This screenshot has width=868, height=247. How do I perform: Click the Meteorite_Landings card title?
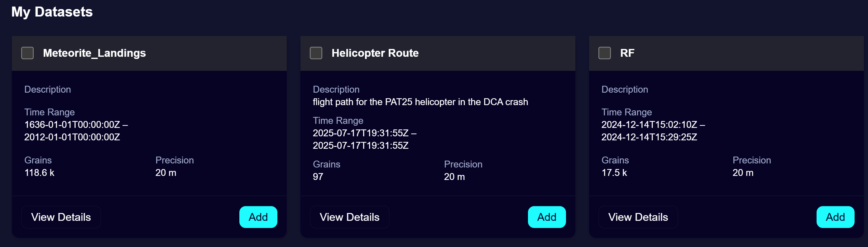(x=94, y=53)
